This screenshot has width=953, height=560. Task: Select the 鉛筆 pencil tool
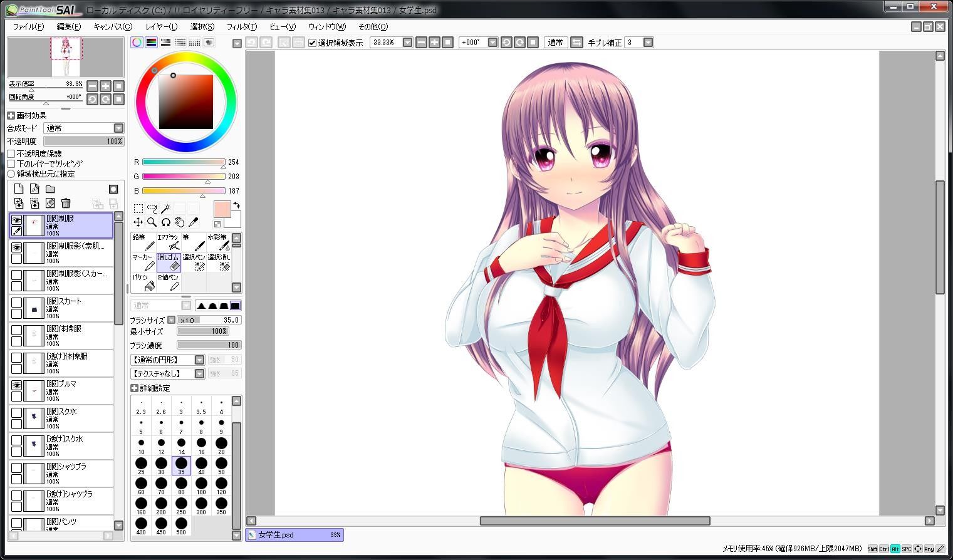coord(143,243)
